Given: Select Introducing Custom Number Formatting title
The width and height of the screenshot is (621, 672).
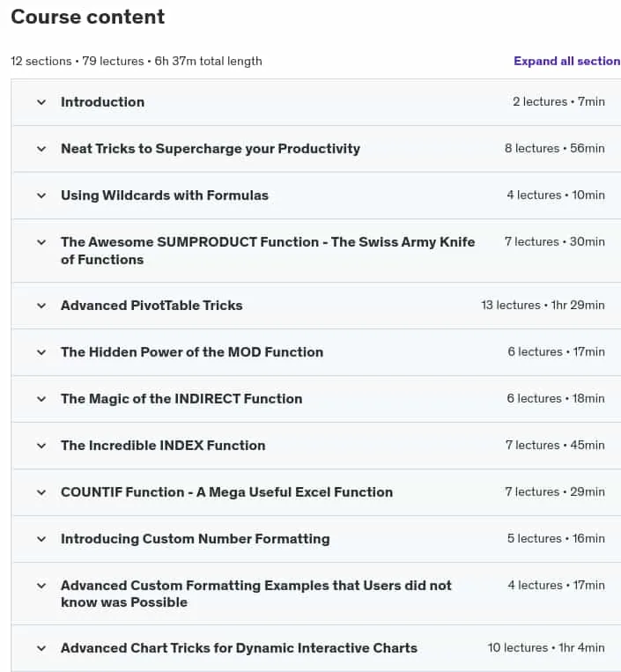Looking at the screenshot, I should tap(195, 539).
